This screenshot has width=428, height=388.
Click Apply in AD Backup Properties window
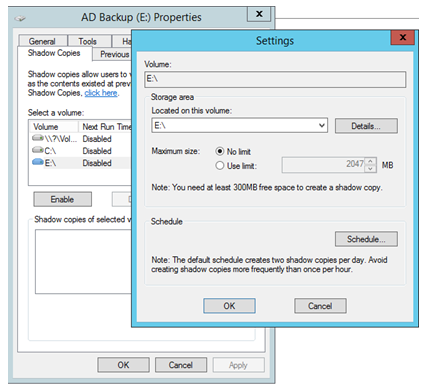coord(238,365)
